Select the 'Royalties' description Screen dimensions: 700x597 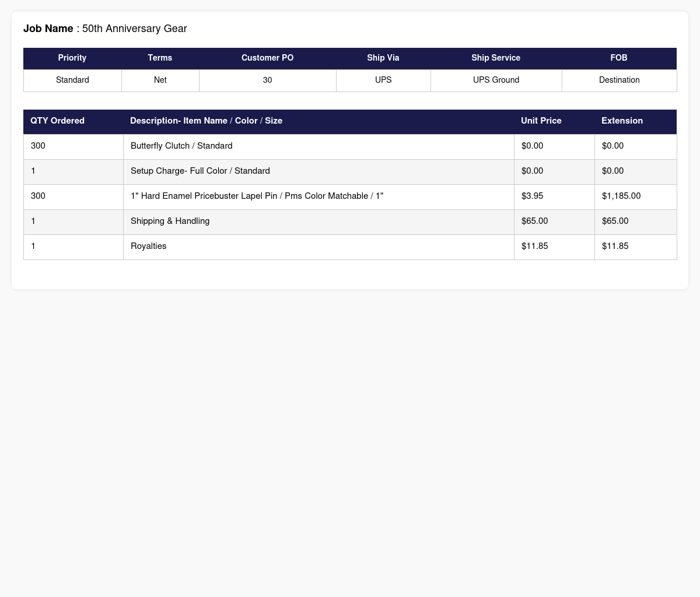(x=318, y=247)
